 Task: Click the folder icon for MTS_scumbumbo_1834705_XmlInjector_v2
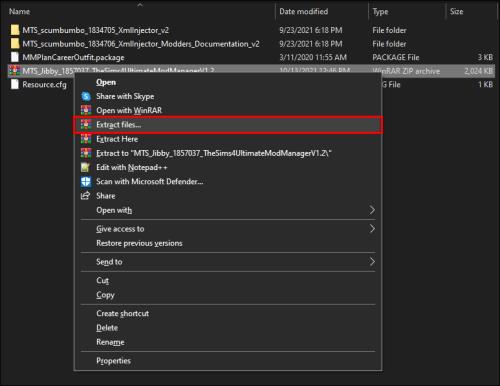point(15,30)
